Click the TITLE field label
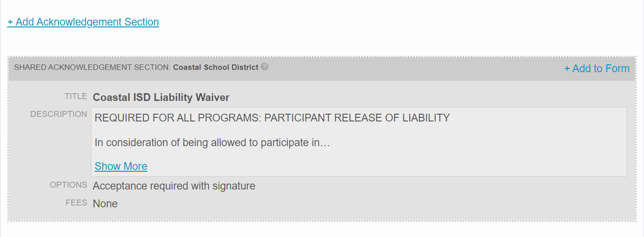This screenshot has height=237, width=644. click(76, 96)
